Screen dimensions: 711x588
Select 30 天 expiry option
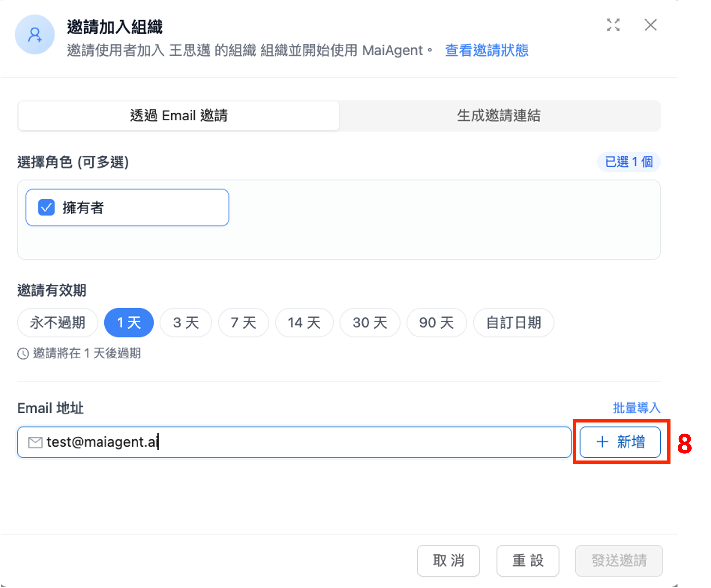tap(370, 322)
